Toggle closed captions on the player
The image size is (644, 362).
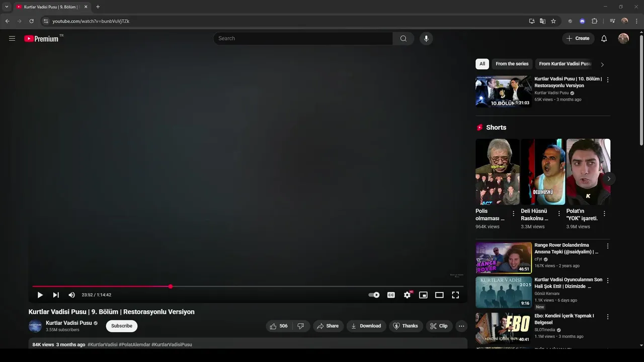point(391,295)
